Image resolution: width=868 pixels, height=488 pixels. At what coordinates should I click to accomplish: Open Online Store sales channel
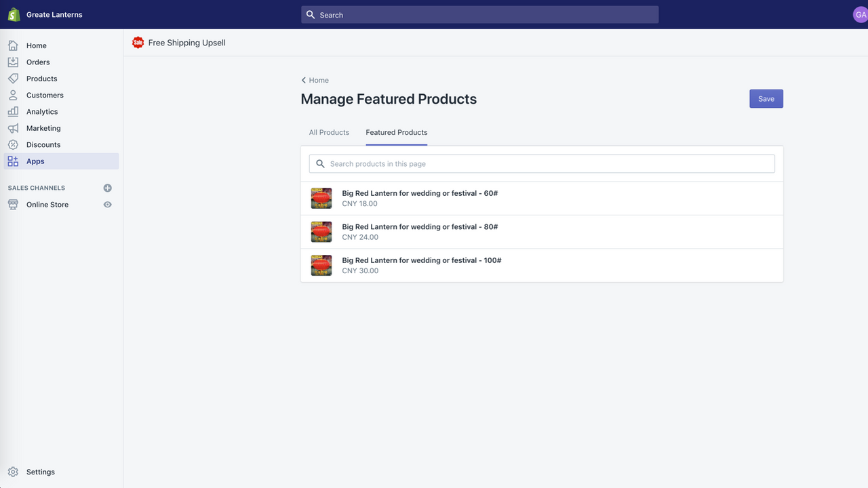coord(47,205)
